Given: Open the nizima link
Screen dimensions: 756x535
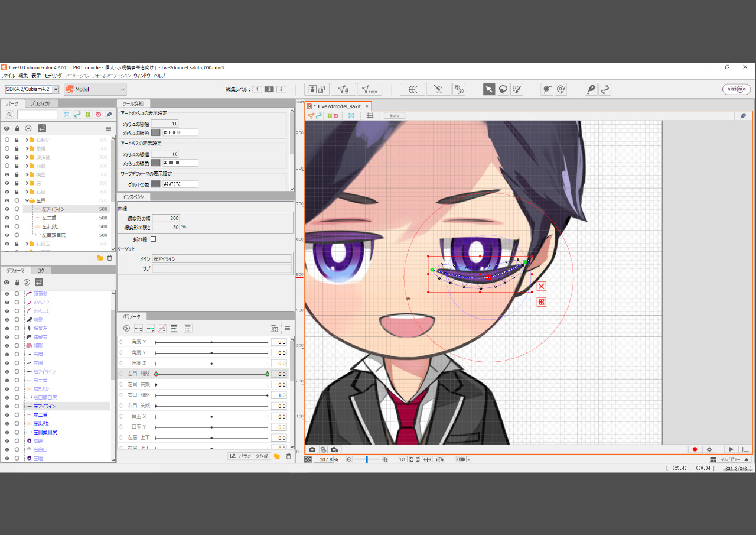Looking at the screenshot, I should click(x=737, y=89).
